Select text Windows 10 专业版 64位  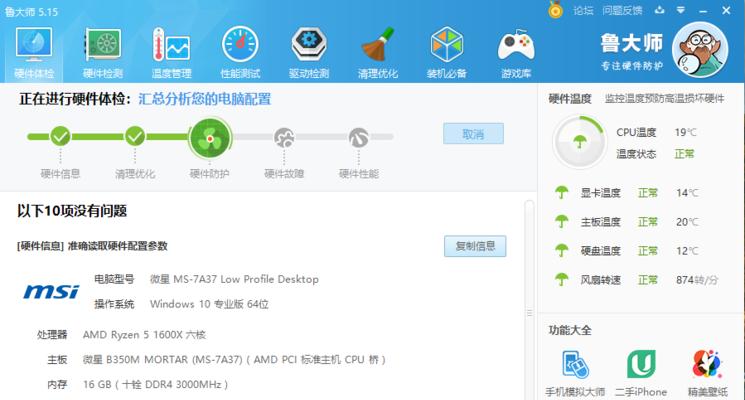pos(209,304)
